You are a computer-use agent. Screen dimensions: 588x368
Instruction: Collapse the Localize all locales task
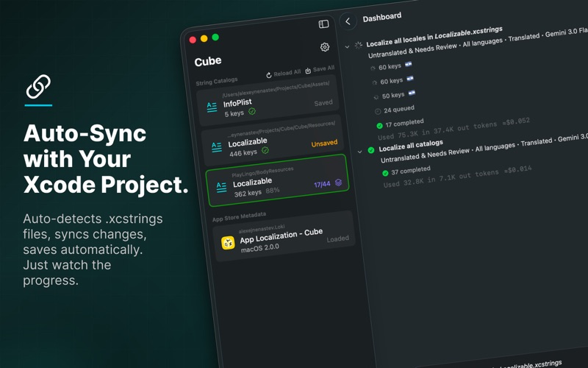347,47
